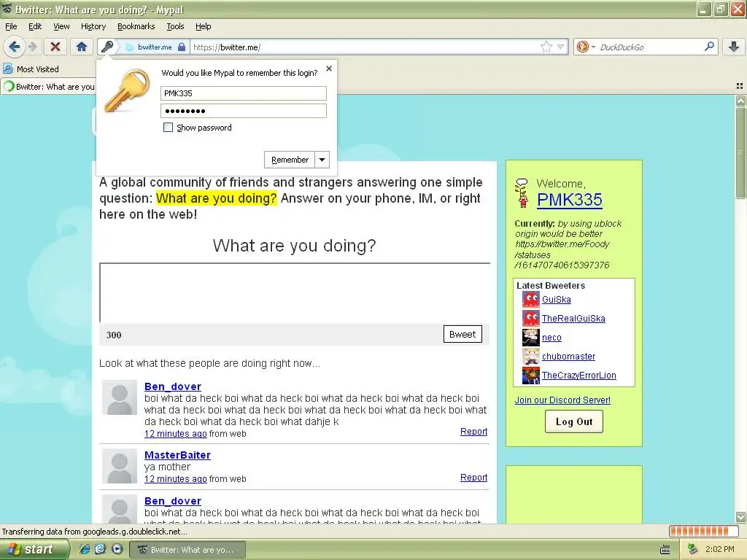Open the Join our Discord Server link

[x=562, y=400]
